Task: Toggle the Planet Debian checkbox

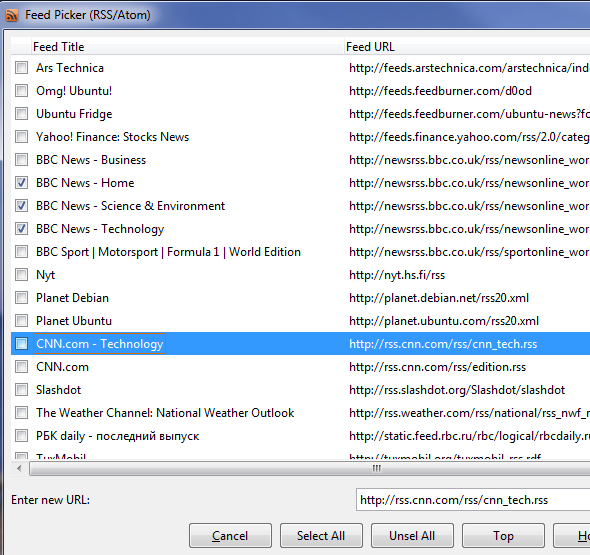Action: coord(21,298)
